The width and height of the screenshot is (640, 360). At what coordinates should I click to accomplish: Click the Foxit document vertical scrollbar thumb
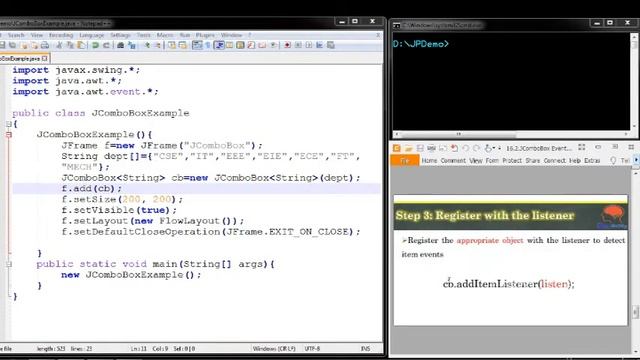tap(636, 312)
